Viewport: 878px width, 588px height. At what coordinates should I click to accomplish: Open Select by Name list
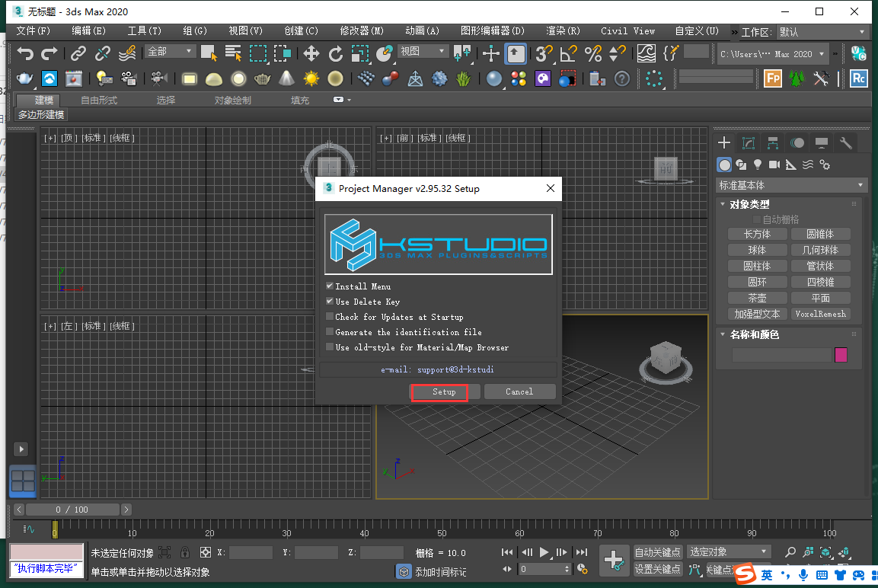click(233, 54)
